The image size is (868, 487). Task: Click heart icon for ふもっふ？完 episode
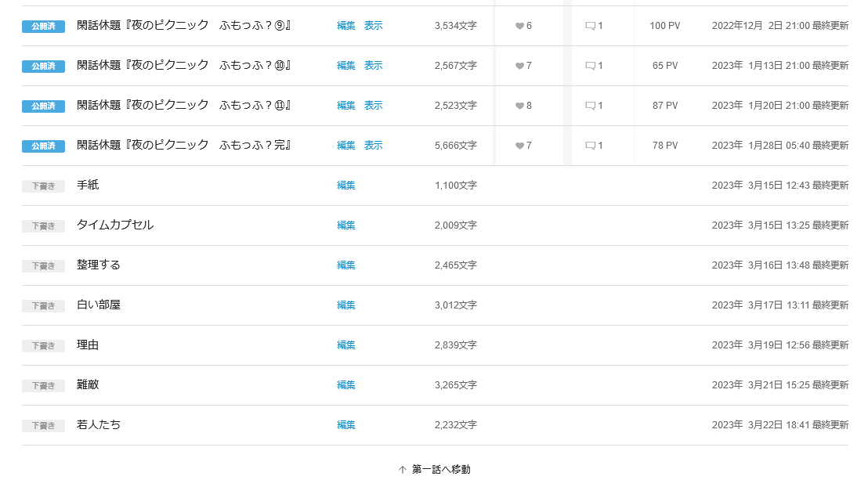(x=519, y=146)
